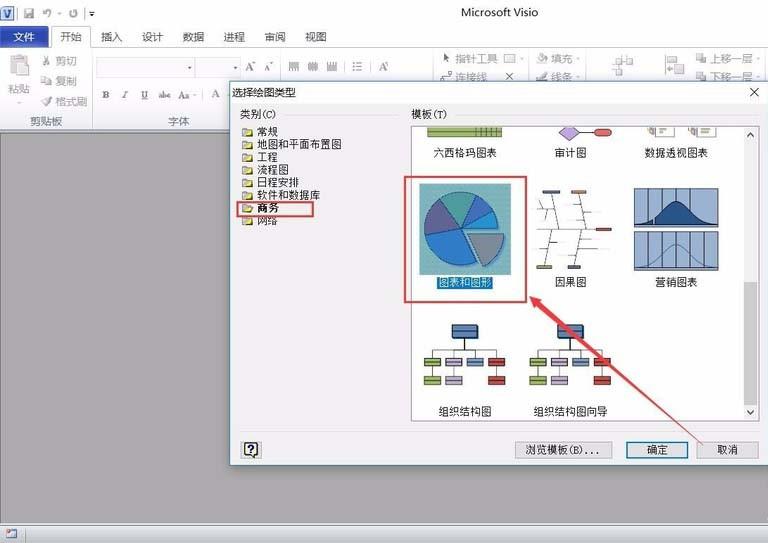This screenshot has width=768, height=543.
Task: Copy selection using the 复制 icon
Action: click(46, 80)
